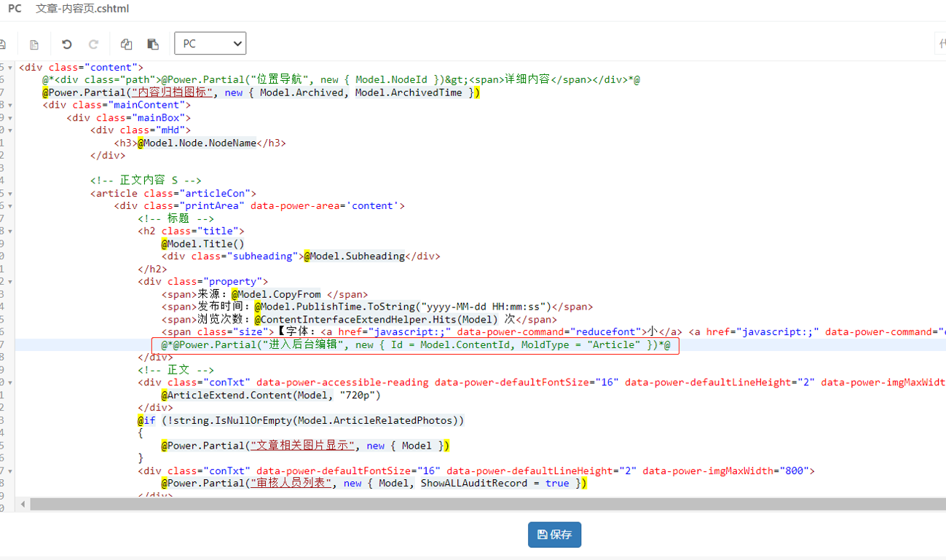The width and height of the screenshot is (946, 560).
Task: Open the PC device dropdown
Action: click(210, 44)
